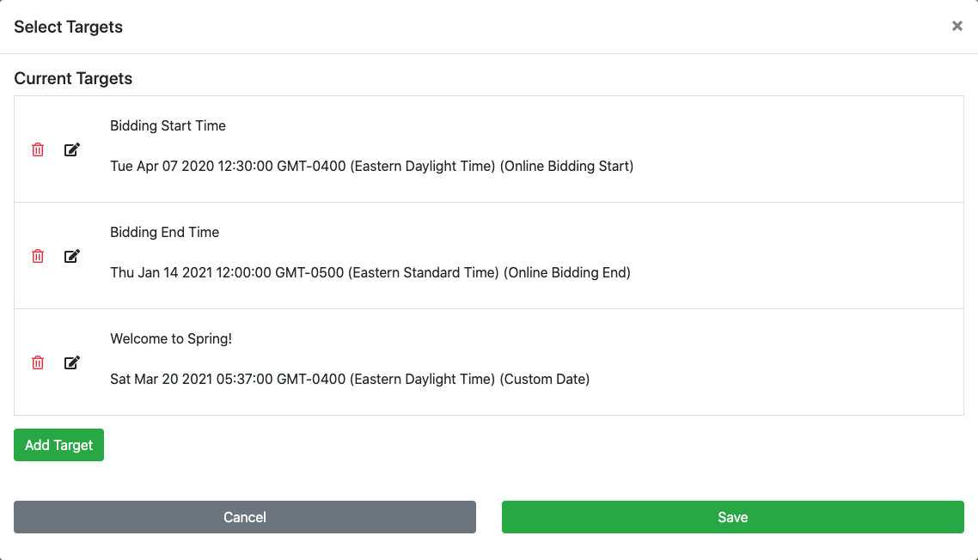The width and height of the screenshot is (978, 560).
Task: Edit the Bidding Start Time target
Action: [72, 149]
